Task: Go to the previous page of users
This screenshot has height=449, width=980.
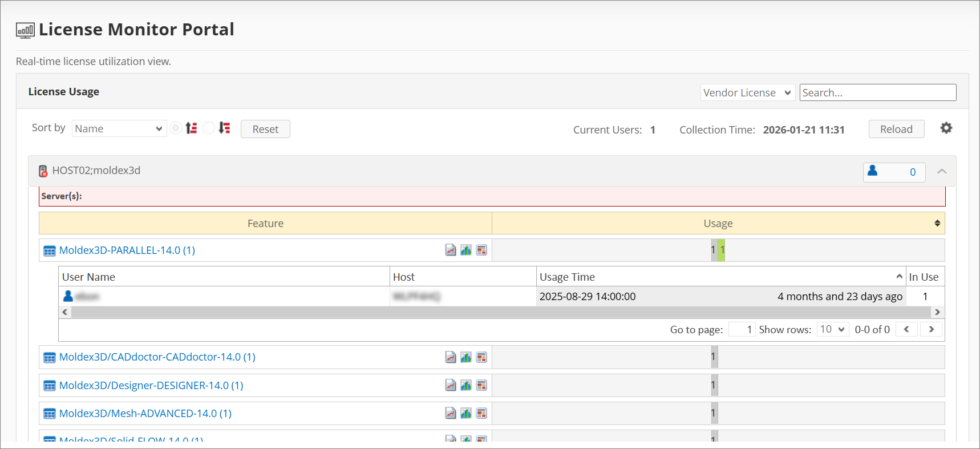Action: [906, 329]
